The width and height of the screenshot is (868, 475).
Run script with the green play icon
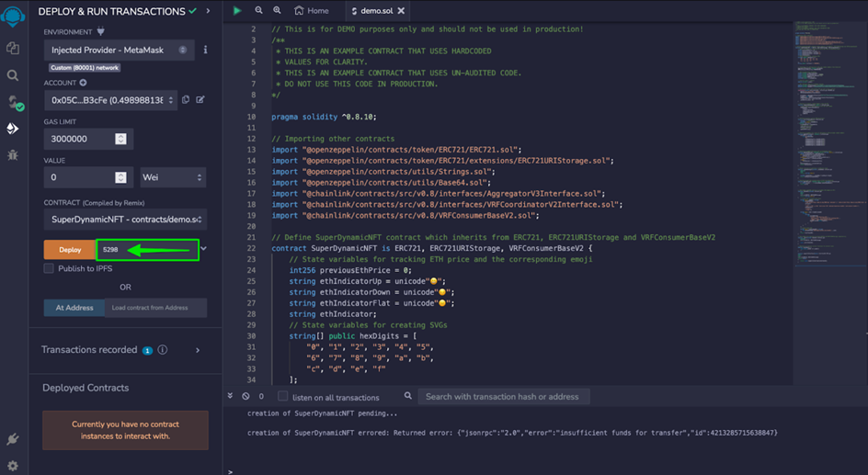[x=237, y=10]
